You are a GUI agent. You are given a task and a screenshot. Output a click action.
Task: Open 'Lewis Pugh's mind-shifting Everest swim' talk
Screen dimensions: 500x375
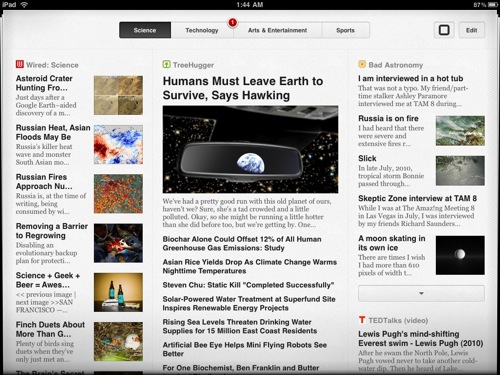coord(421,339)
